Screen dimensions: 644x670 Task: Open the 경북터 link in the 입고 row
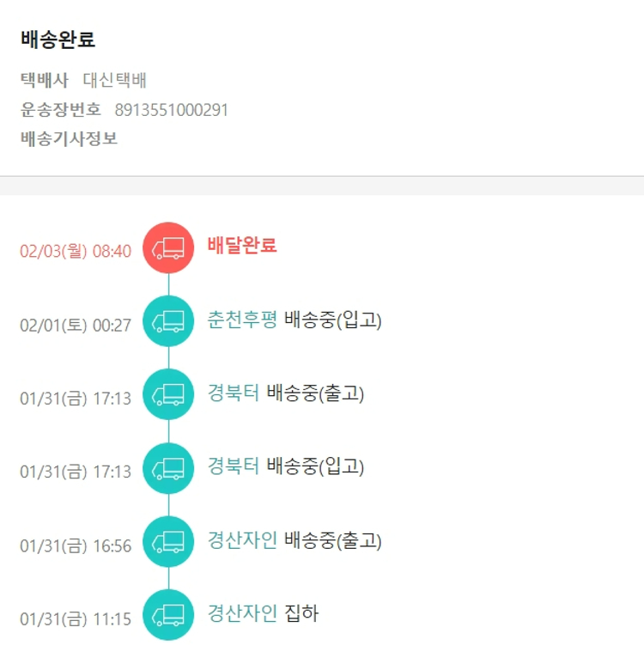[x=233, y=467]
